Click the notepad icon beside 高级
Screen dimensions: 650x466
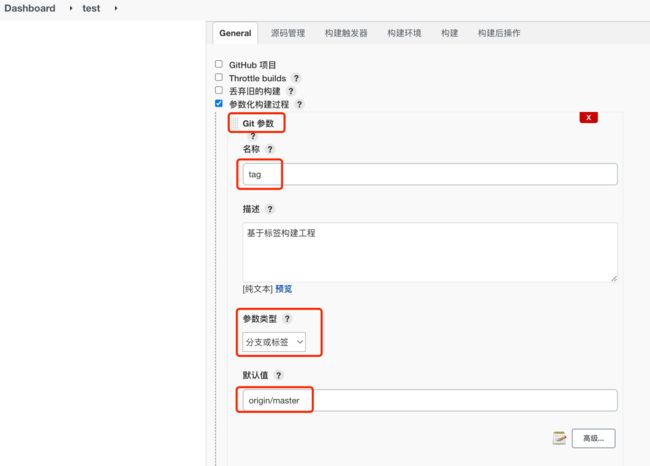pyautogui.click(x=559, y=438)
